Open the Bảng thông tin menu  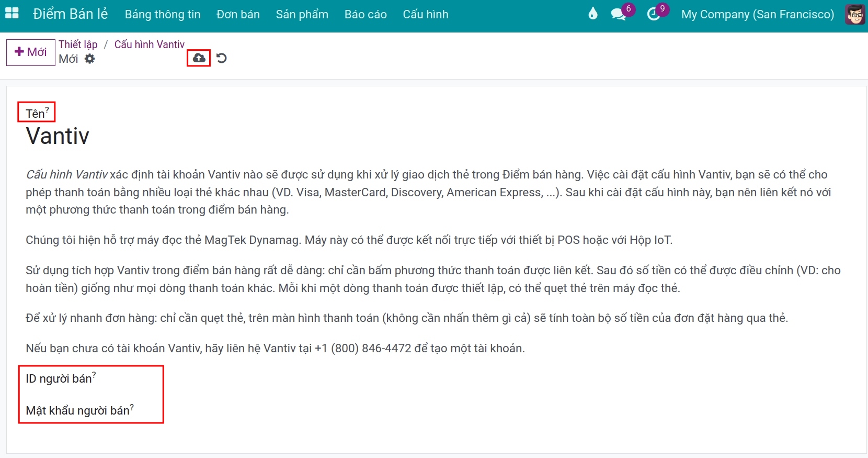[163, 14]
